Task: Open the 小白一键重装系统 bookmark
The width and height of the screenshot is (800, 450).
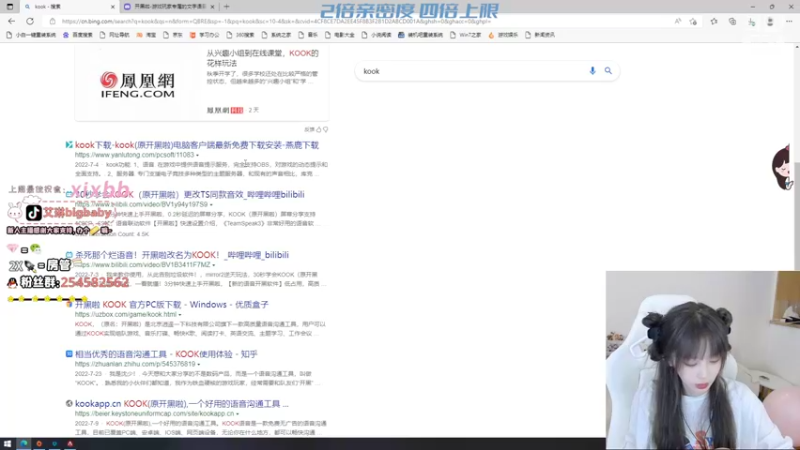Action: click(31, 35)
